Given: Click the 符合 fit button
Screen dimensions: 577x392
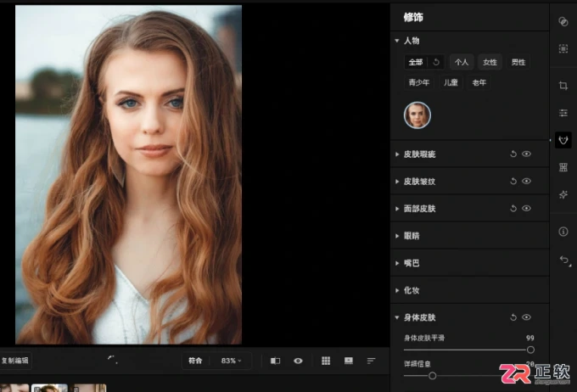Looking at the screenshot, I should (x=195, y=361).
